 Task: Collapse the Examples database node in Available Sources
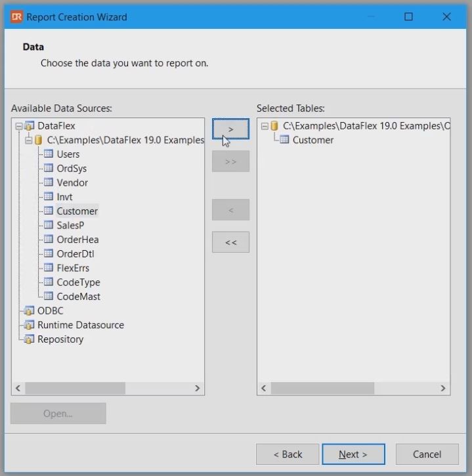tap(28, 140)
